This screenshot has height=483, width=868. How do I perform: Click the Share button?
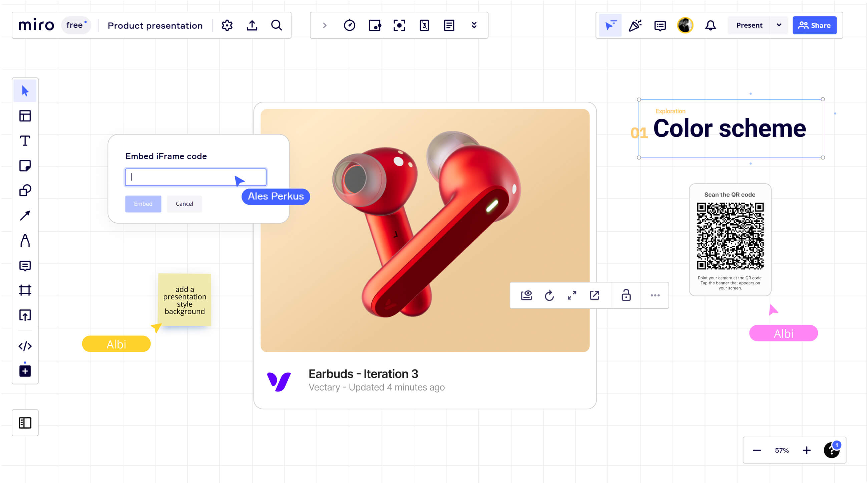tap(814, 25)
